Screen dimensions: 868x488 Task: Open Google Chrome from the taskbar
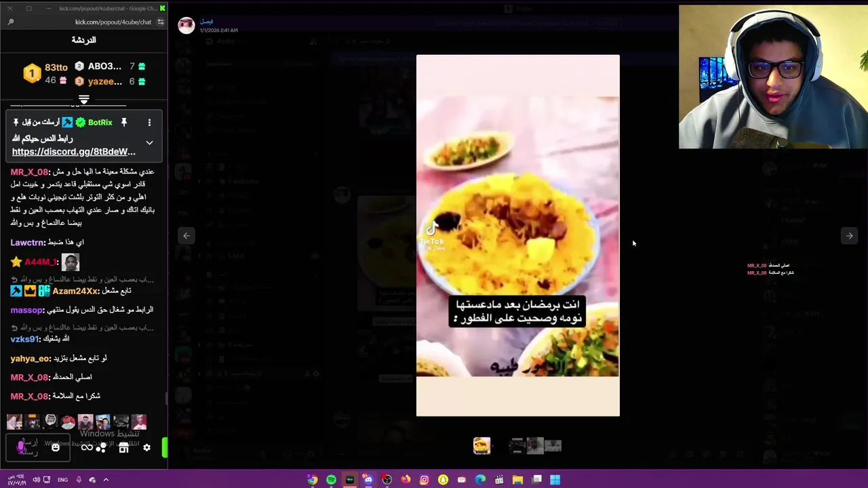pyautogui.click(x=312, y=480)
